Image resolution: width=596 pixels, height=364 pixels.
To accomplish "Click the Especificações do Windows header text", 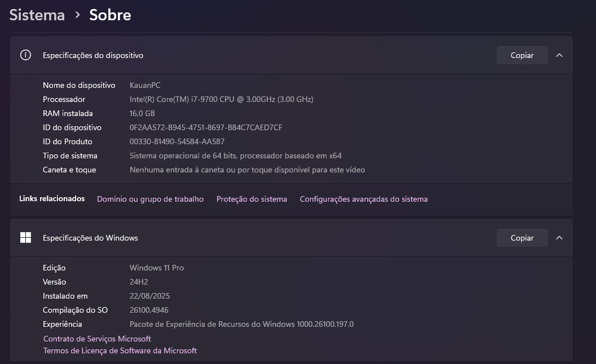I will 90,238.
